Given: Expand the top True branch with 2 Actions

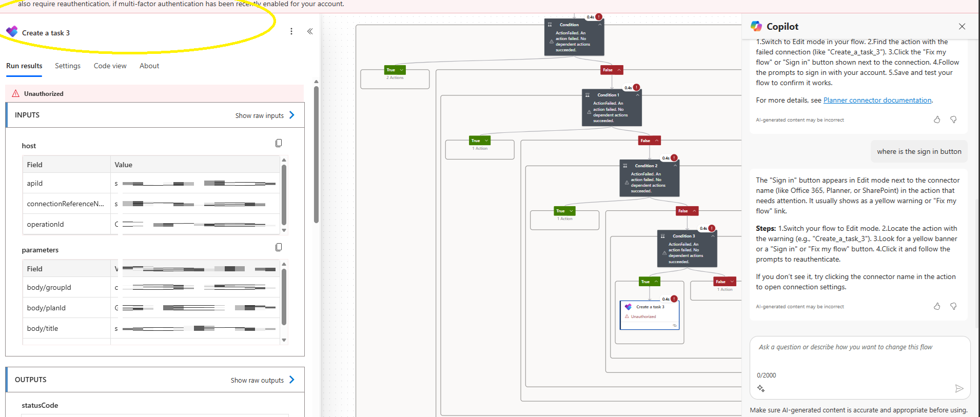Looking at the screenshot, I should click(x=395, y=70).
